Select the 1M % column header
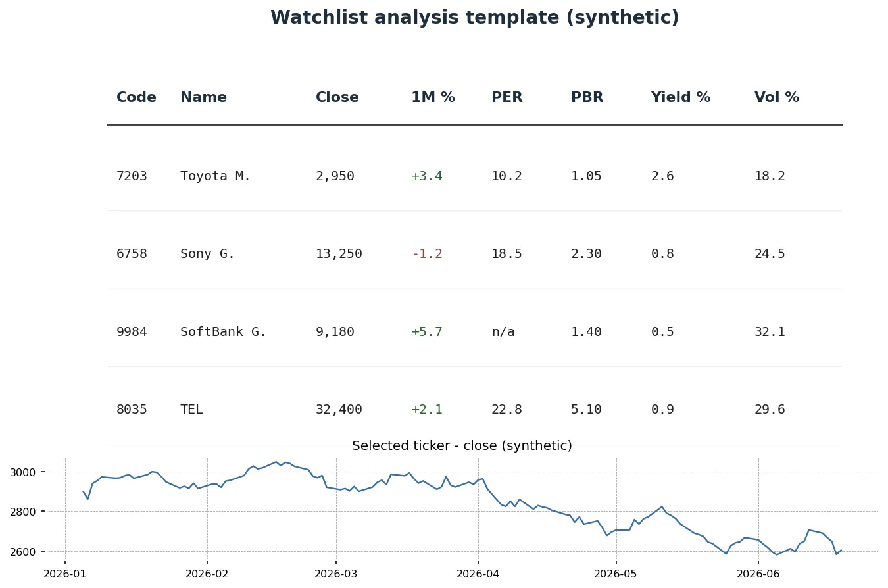 [433, 98]
